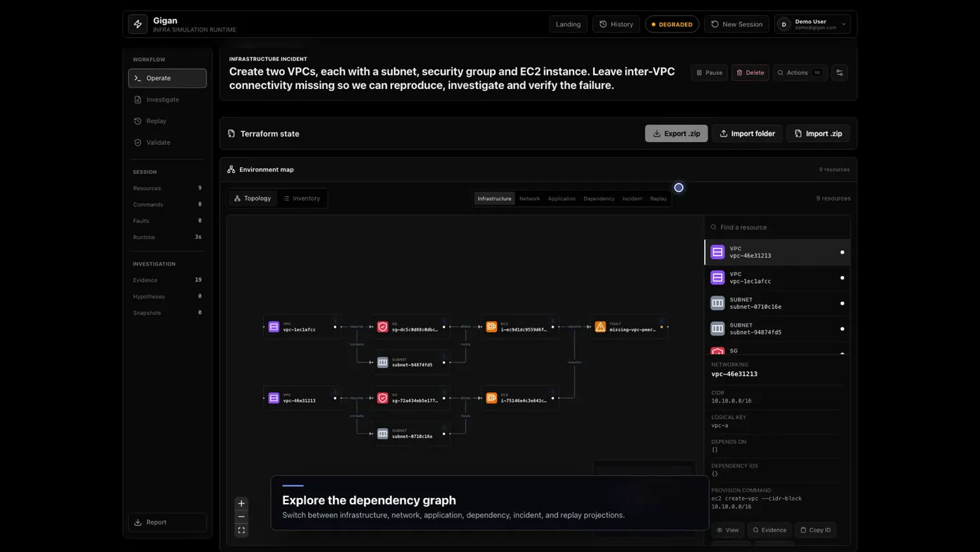980x552 pixels.
Task: Click View button in details panel
Action: [x=728, y=530]
